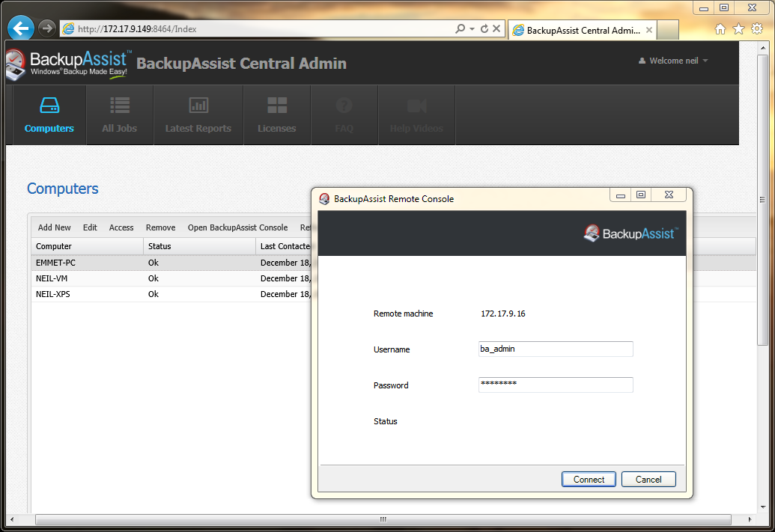Click the Password input field
Viewport: 775px width, 532px height.
point(556,385)
